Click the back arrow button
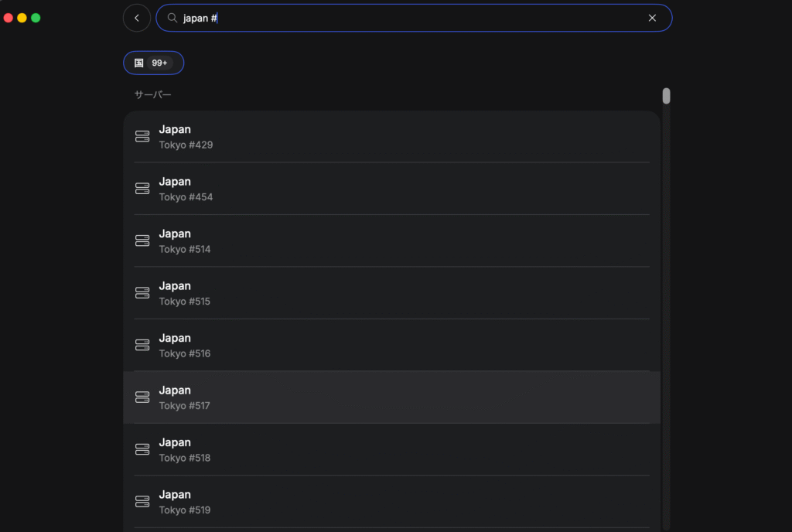 tap(137, 18)
